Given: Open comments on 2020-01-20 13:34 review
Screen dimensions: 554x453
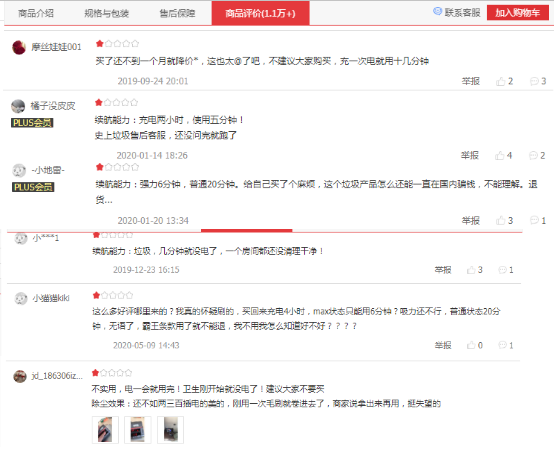Looking at the screenshot, I should pos(538,221).
